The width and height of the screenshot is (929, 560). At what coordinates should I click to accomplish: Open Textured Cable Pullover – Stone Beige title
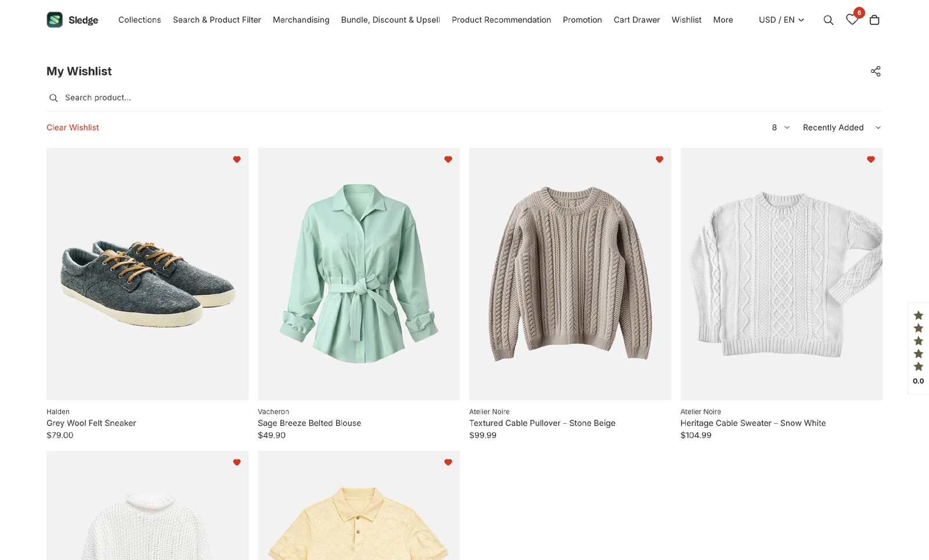542,423
